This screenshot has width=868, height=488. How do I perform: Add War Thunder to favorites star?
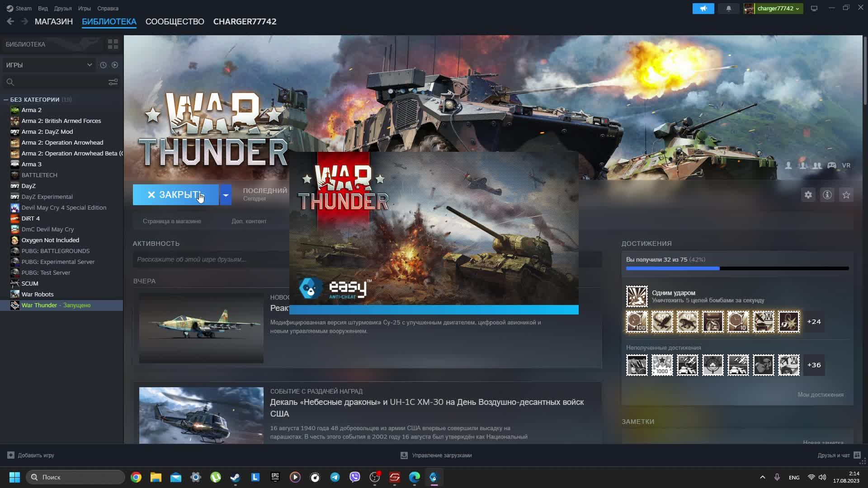[846, 195]
